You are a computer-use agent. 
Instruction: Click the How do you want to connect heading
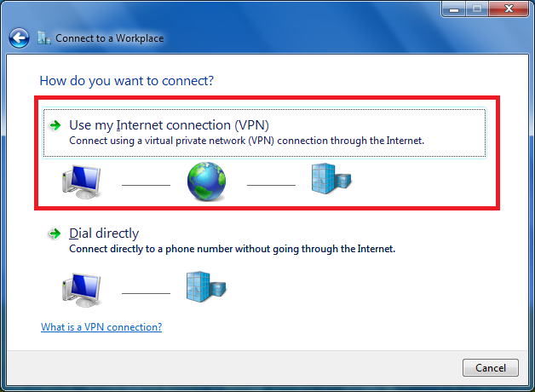(x=127, y=81)
